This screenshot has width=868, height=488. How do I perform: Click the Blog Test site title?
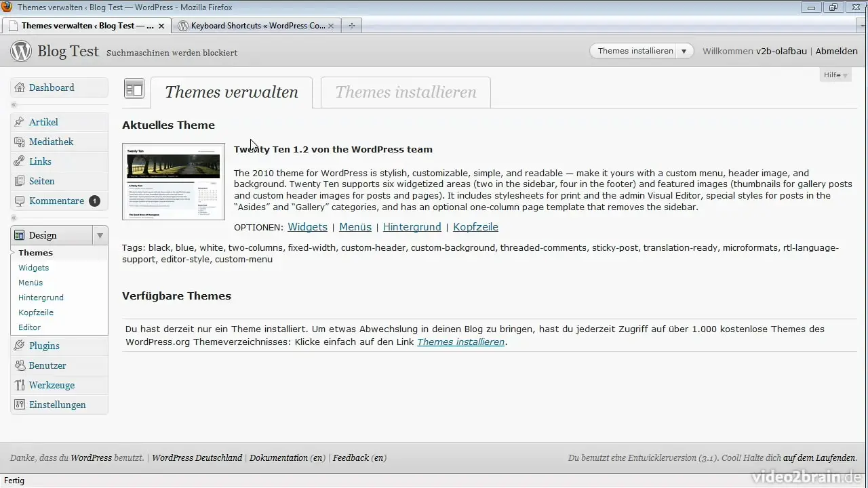(68, 52)
